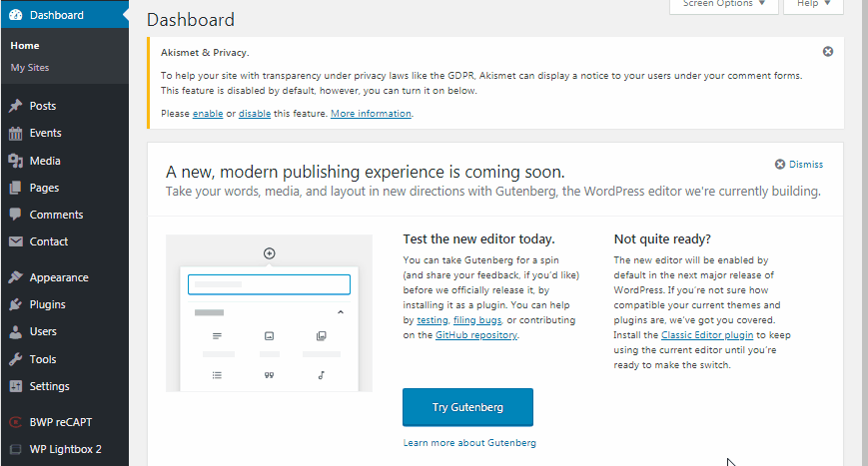This screenshot has height=466, width=868.
Task: Open the Dashboard menu item
Action: click(x=64, y=15)
